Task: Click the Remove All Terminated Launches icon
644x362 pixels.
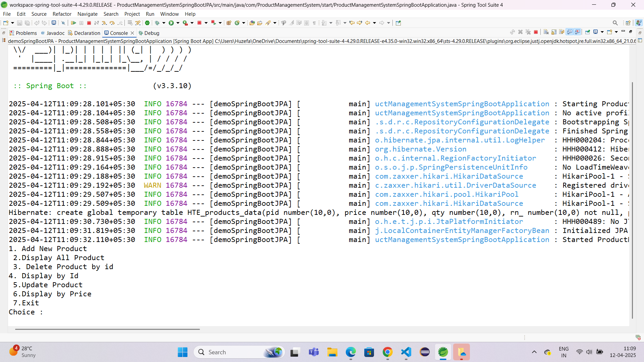Action: (528, 32)
